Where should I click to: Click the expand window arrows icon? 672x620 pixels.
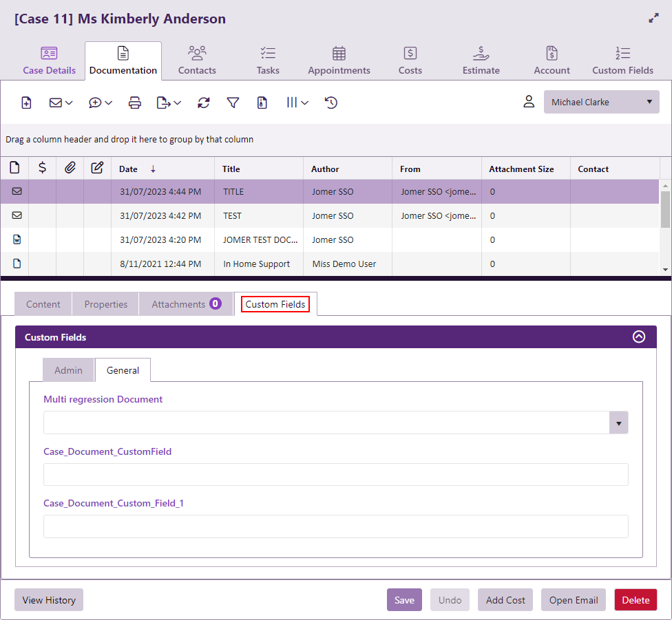(653, 19)
